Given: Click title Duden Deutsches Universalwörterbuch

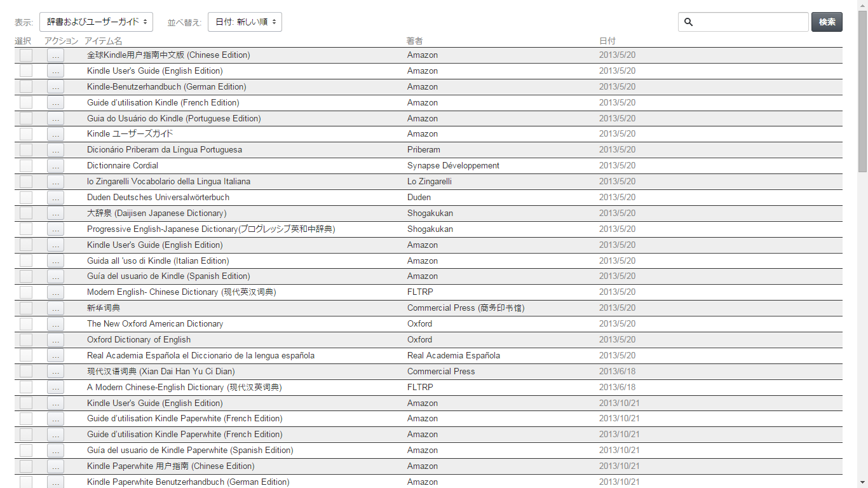Looking at the screenshot, I should (x=158, y=198).
